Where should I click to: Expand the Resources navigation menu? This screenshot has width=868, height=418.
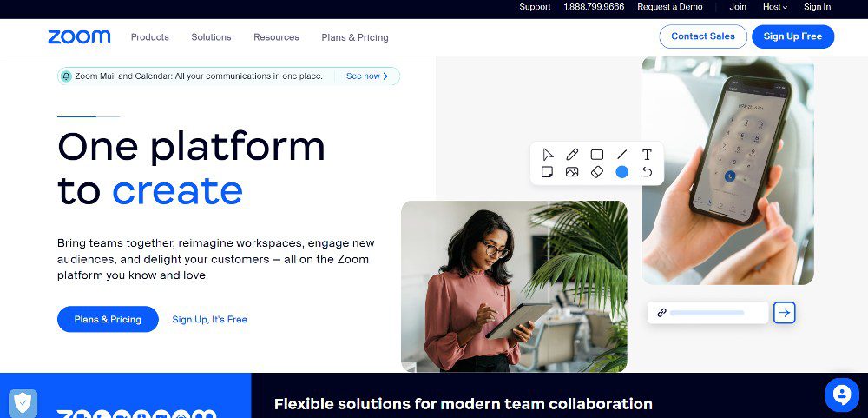coord(276,37)
